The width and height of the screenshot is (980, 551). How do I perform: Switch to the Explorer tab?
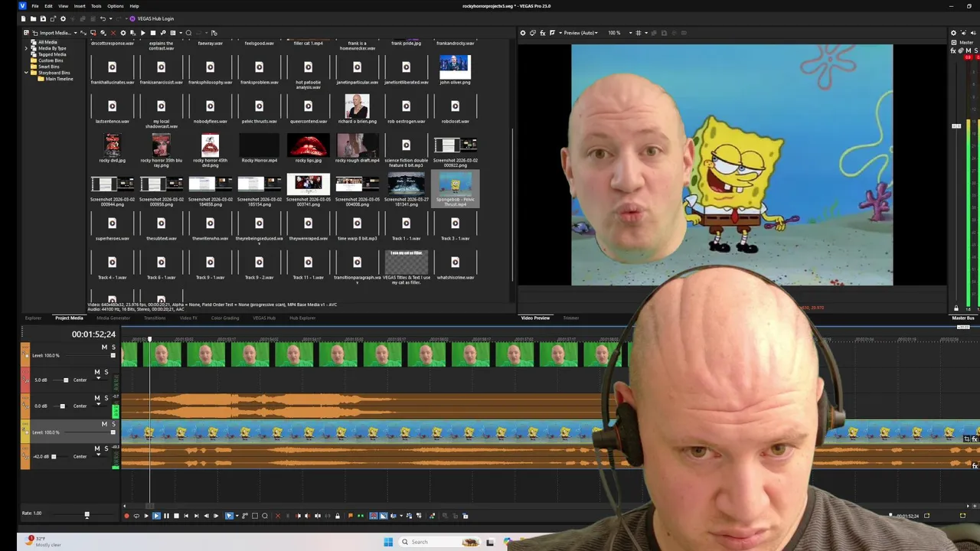coord(33,318)
